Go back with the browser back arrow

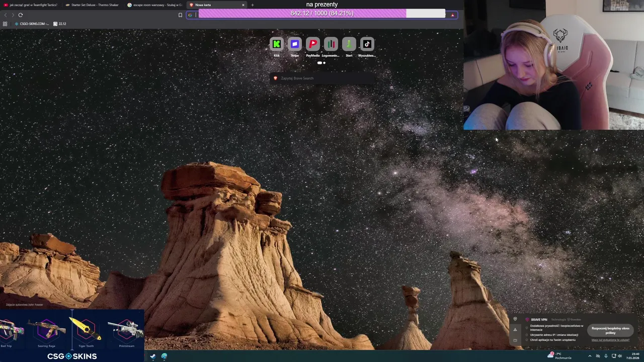click(6, 15)
